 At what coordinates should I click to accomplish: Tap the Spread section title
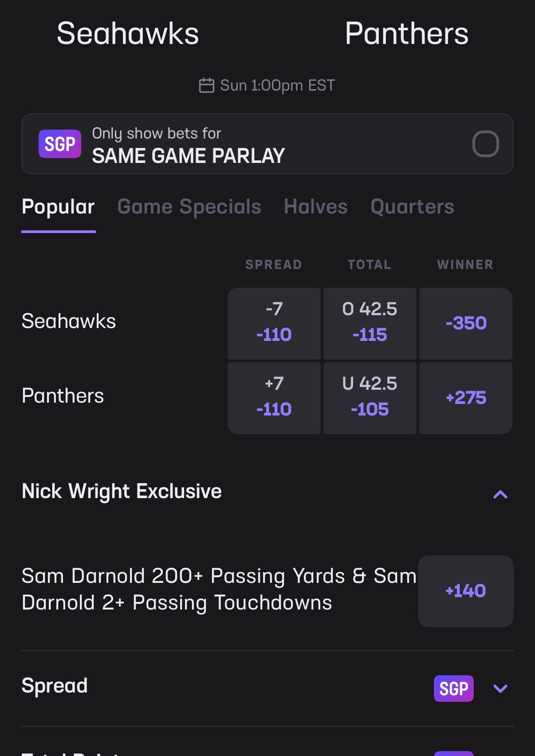click(55, 686)
